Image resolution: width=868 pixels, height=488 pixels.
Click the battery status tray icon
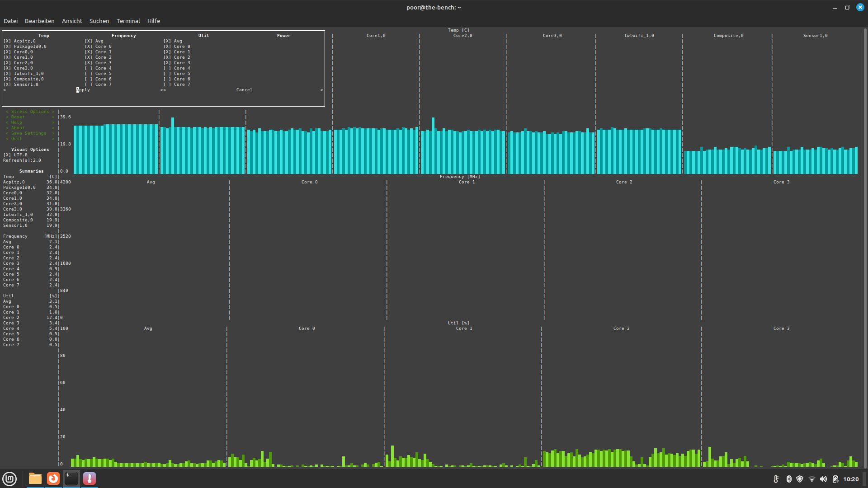click(835, 479)
